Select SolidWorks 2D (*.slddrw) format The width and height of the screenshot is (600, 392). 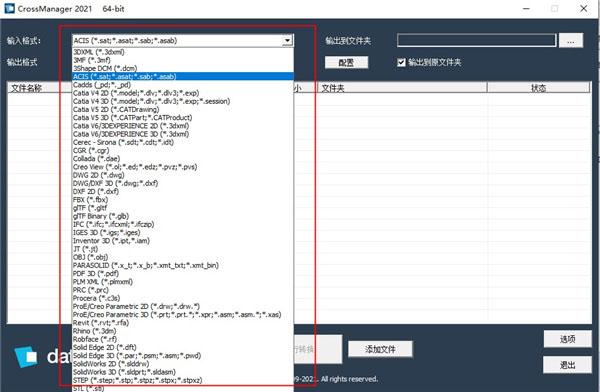pyautogui.click(x=183, y=364)
